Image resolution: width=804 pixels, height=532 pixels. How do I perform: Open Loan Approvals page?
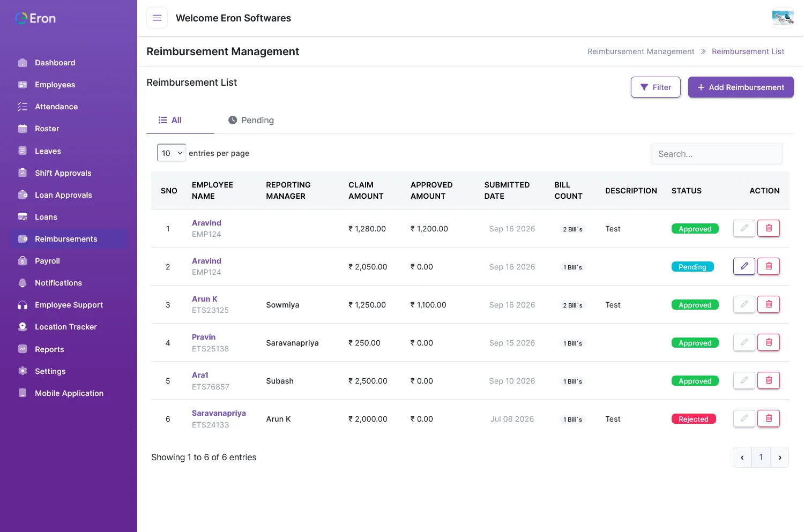click(69, 195)
